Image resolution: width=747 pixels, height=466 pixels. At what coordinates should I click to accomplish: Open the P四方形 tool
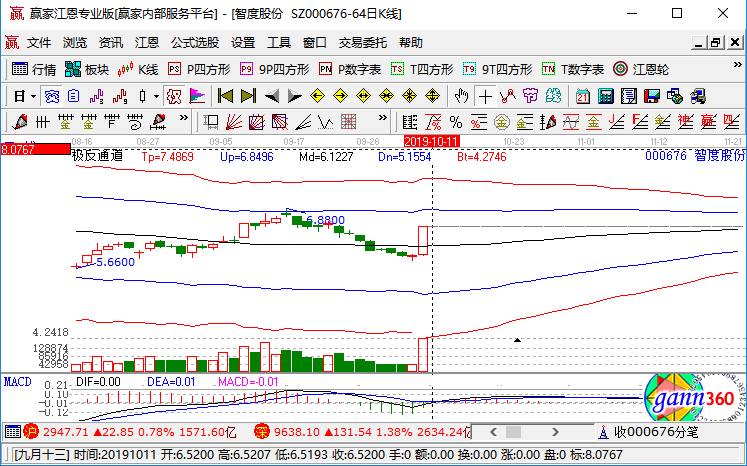point(199,70)
